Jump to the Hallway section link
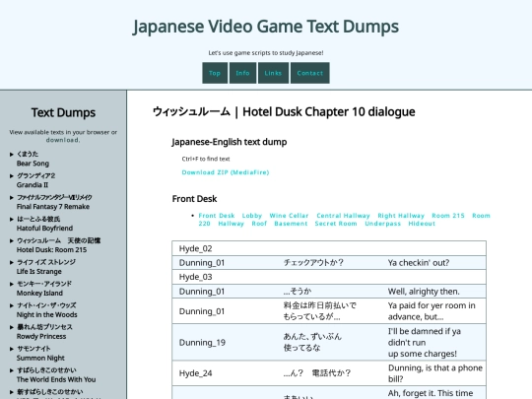The width and height of the screenshot is (532, 399). [232, 224]
